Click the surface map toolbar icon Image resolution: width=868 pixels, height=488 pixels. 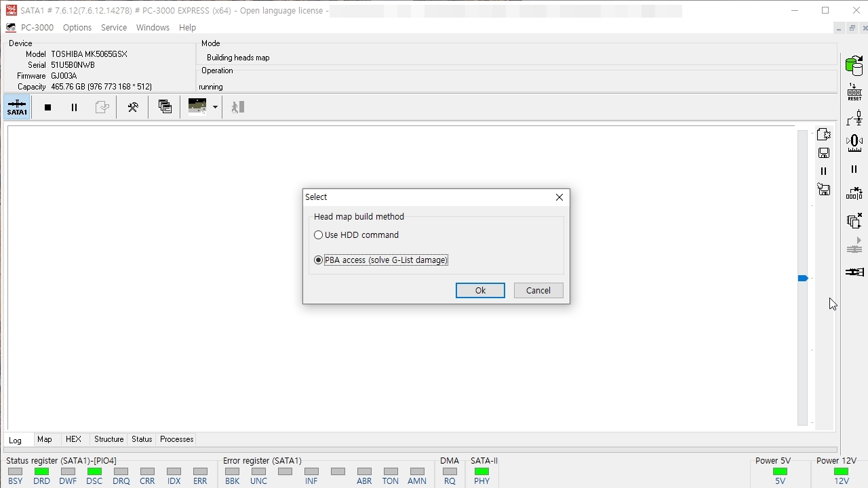pyautogui.click(x=197, y=107)
